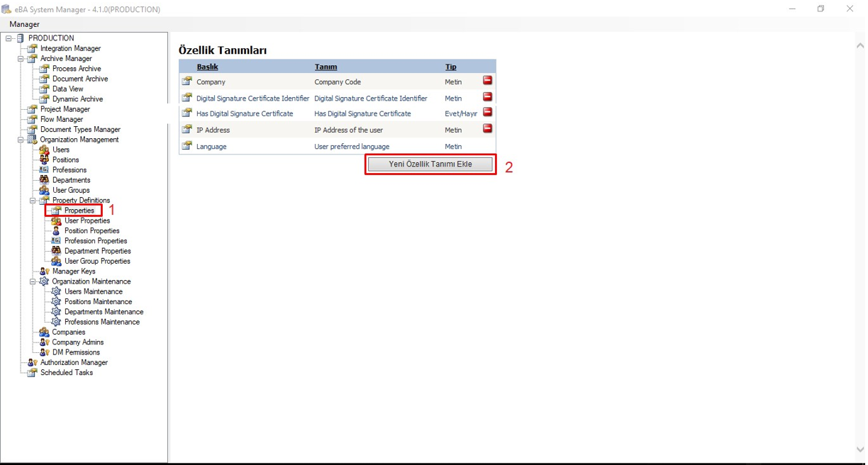This screenshot has width=868, height=465.
Task: Click the Scheduled Tasks node icon
Action: [x=32, y=372]
